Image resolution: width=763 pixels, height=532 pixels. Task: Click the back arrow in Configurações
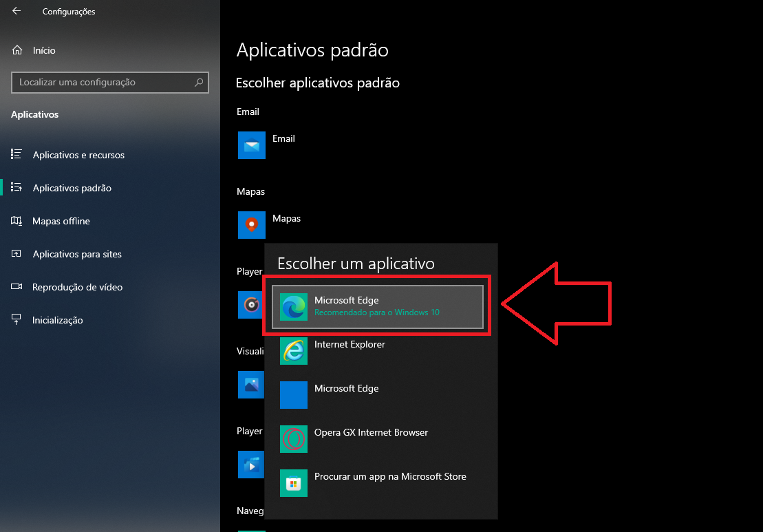click(x=17, y=12)
